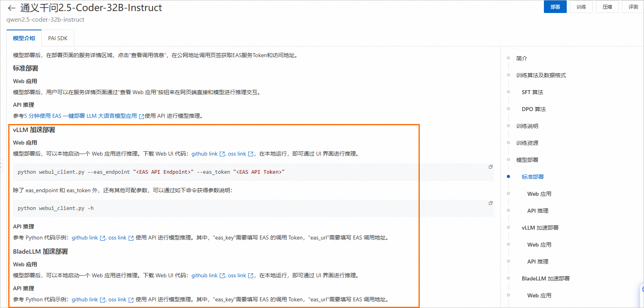Copy the webui_client.py -h command

491,203
